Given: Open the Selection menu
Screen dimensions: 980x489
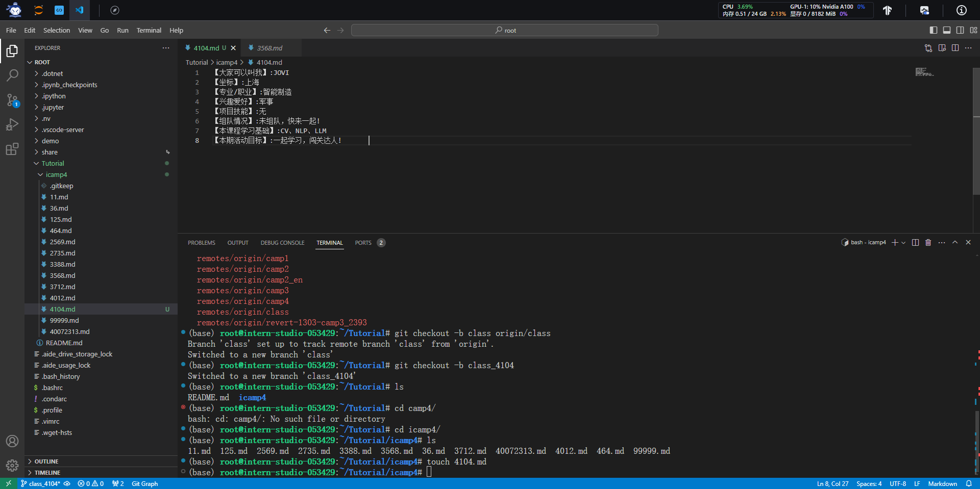Looking at the screenshot, I should pyautogui.click(x=57, y=31).
